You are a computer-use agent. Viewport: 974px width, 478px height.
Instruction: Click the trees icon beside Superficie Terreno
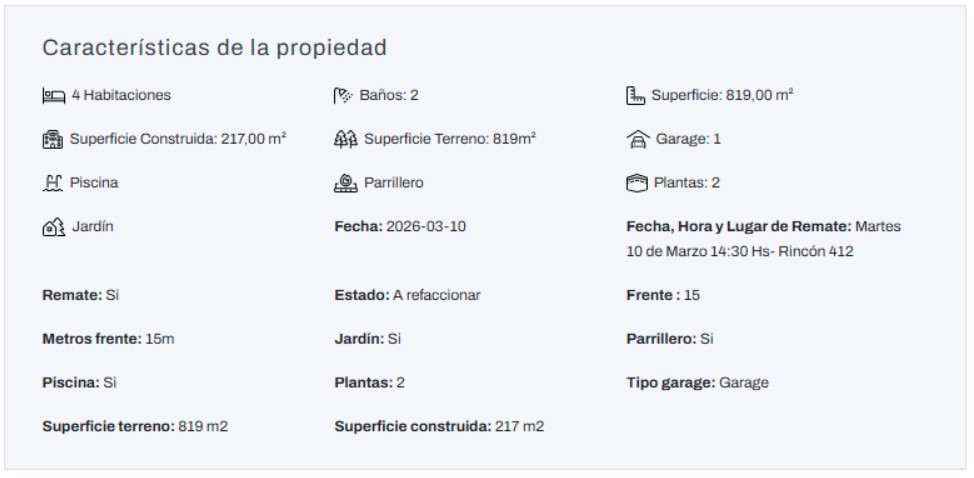click(x=344, y=140)
